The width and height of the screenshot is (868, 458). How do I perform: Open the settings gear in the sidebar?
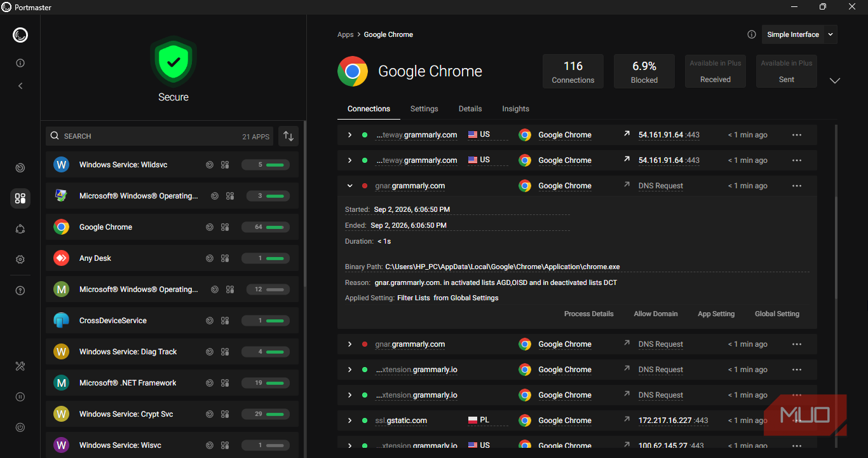pos(20,260)
